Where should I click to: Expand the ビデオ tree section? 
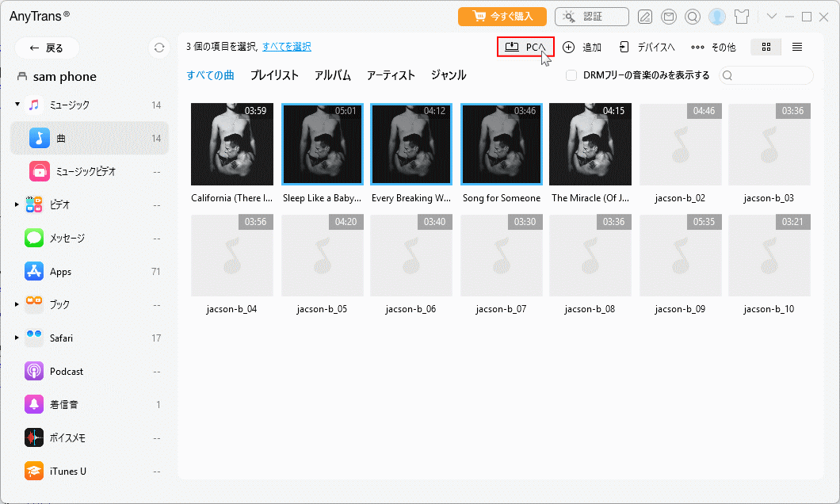point(17,204)
